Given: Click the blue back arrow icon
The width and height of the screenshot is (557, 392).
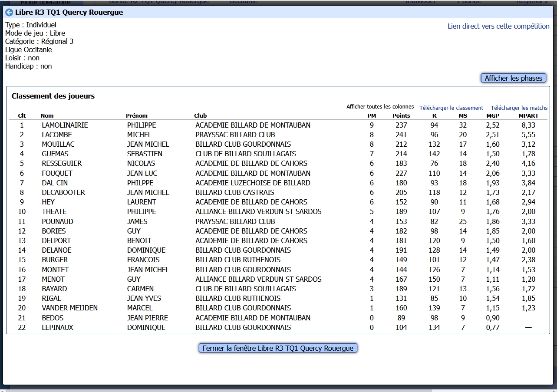Looking at the screenshot, I should tap(9, 13).
